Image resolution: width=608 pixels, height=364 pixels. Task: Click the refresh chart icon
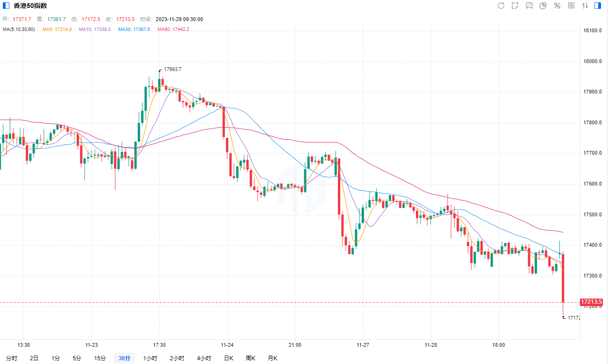pos(501,6)
